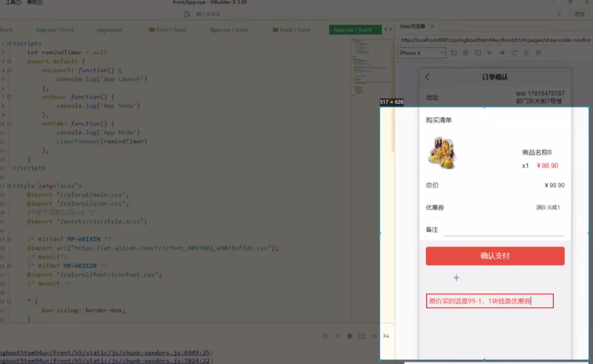Click the X↓ console icon
Viewport: 593px width, 364px height.
click(x=386, y=336)
